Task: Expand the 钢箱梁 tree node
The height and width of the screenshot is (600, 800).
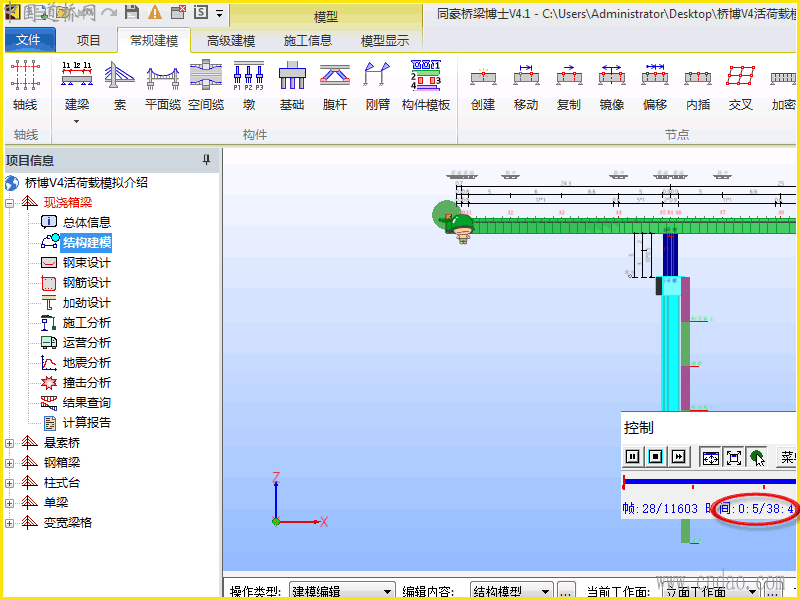Action: point(9,463)
